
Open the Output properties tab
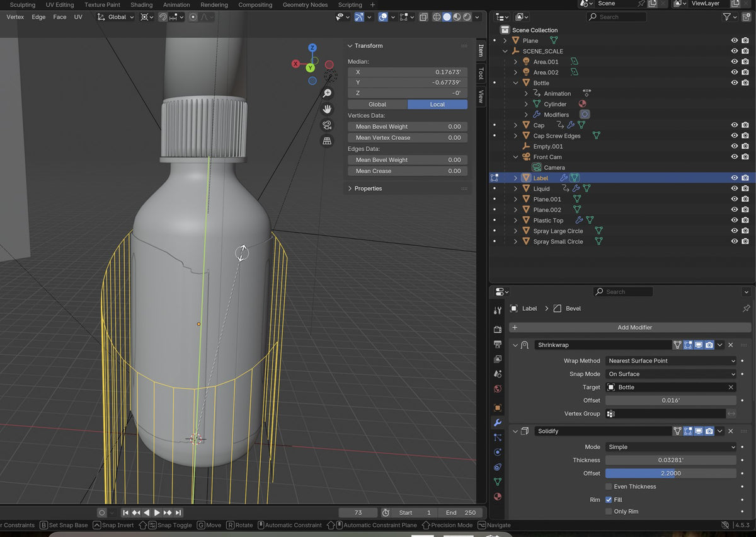click(498, 344)
